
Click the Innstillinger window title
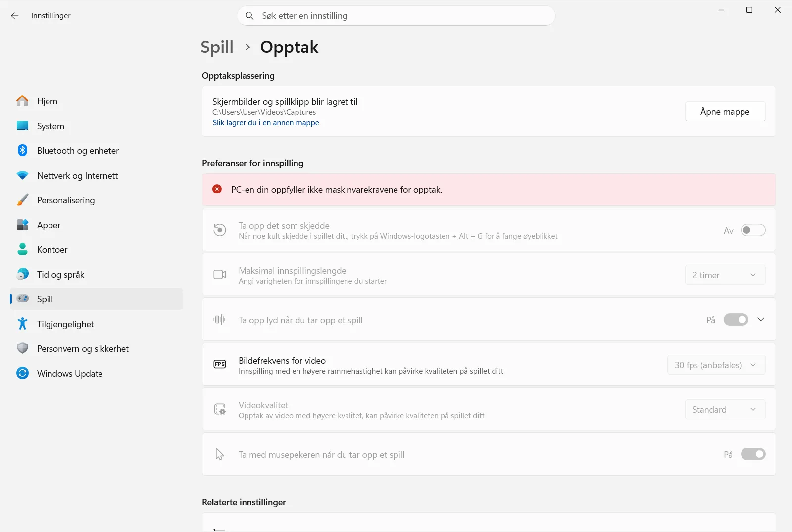[x=51, y=16]
